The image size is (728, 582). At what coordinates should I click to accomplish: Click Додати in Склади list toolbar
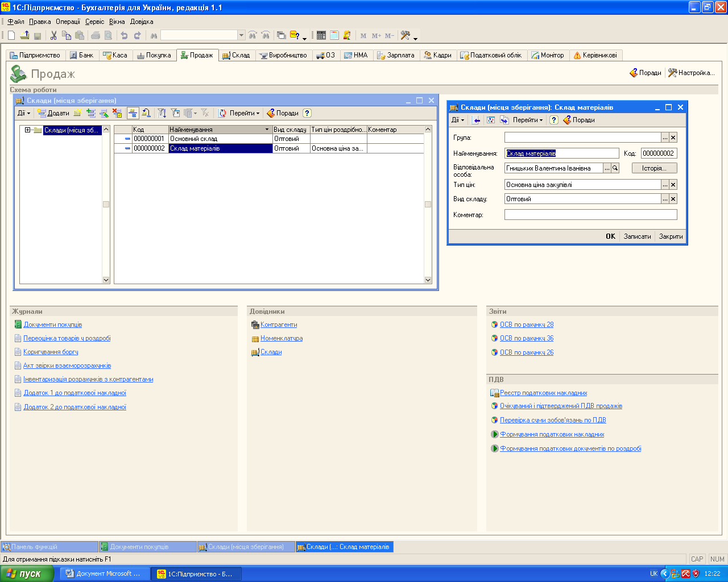click(x=53, y=113)
